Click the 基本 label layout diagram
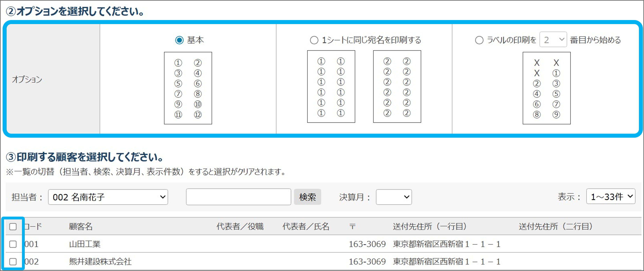 pos(188,88)
